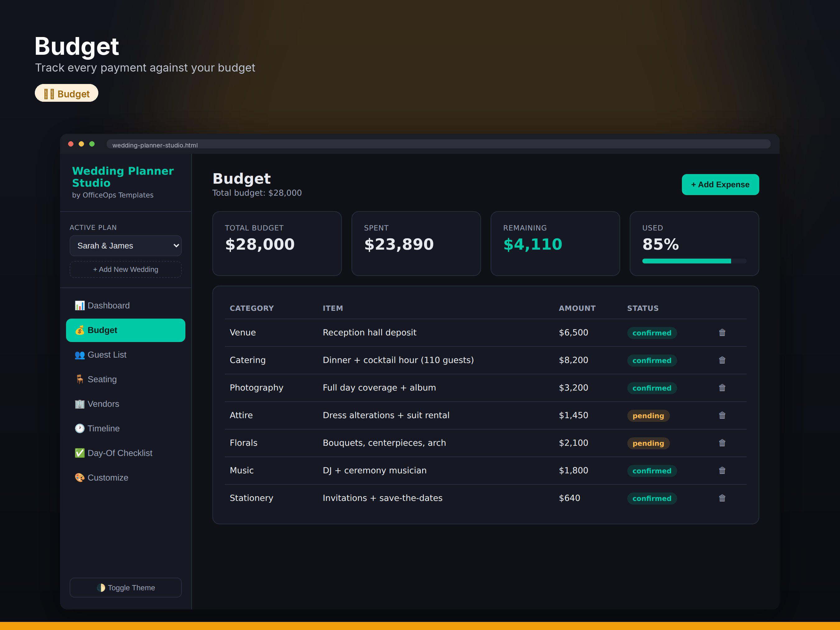Image resolution: width=840 pixels, height=630 pixels.
Task: Delete the Venue expense row
Action: (722, 333)
